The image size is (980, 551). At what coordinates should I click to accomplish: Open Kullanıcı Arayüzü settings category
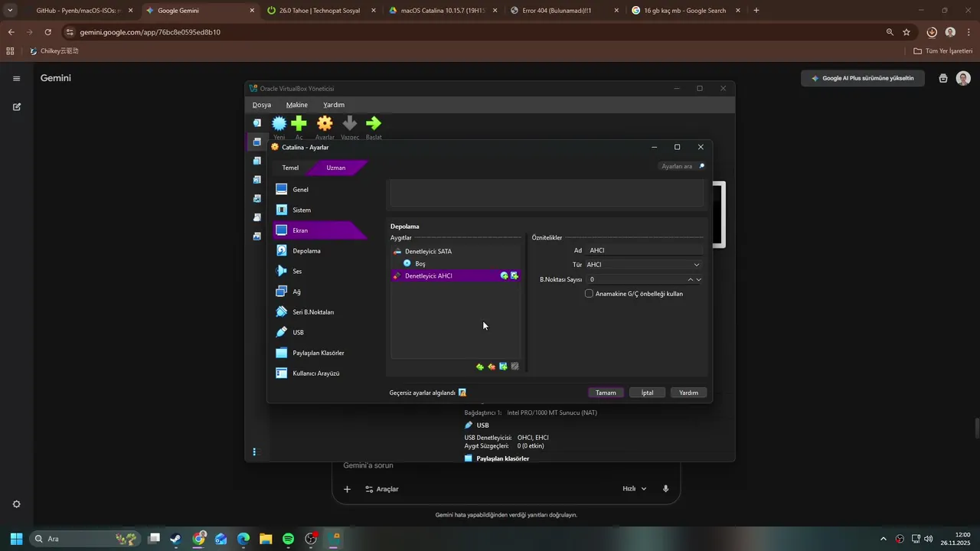tap(321, 373)
